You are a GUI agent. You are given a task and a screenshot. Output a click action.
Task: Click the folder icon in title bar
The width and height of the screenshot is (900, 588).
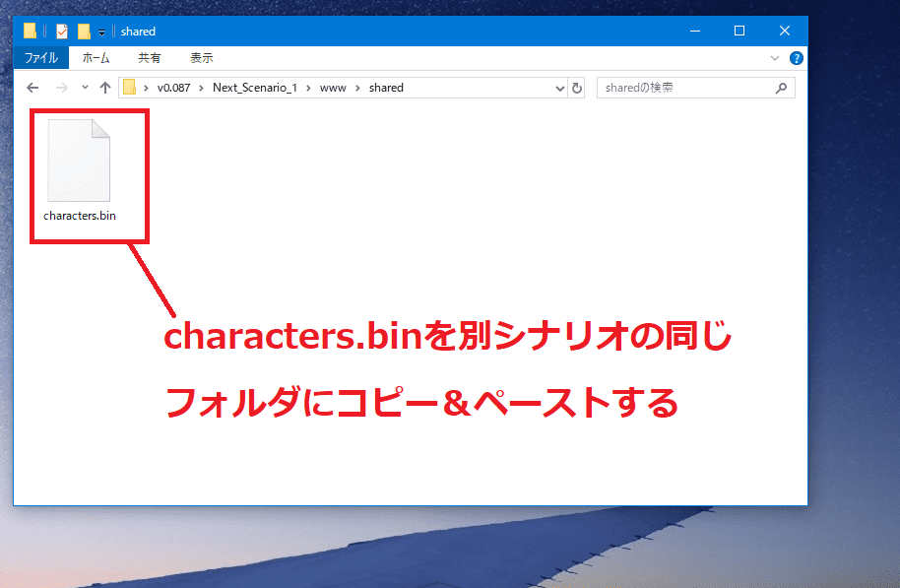30,31
